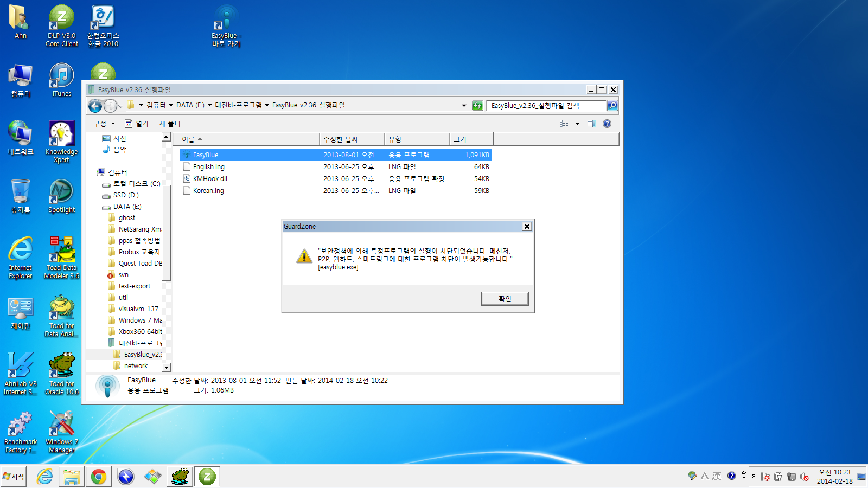Open the 휴지통 recycle bin icon
This screenshot has width=868, height=488.
[x=21, y=196]
